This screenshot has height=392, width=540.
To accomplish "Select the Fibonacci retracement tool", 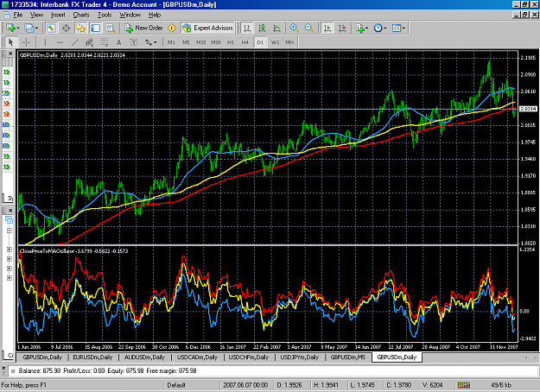I will (104, 42).
